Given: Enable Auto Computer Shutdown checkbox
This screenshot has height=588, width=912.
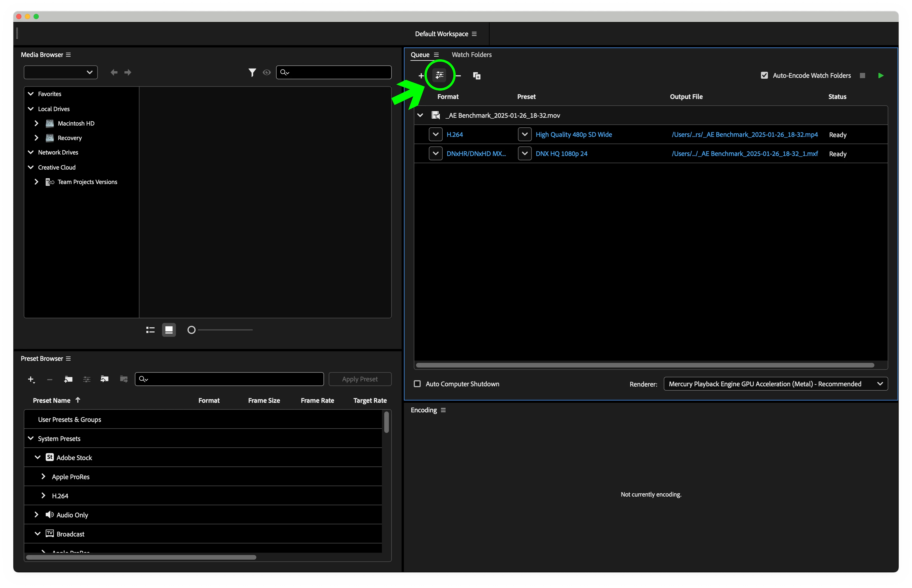Looking at the screenshot, I should click(x=417, y=384).
